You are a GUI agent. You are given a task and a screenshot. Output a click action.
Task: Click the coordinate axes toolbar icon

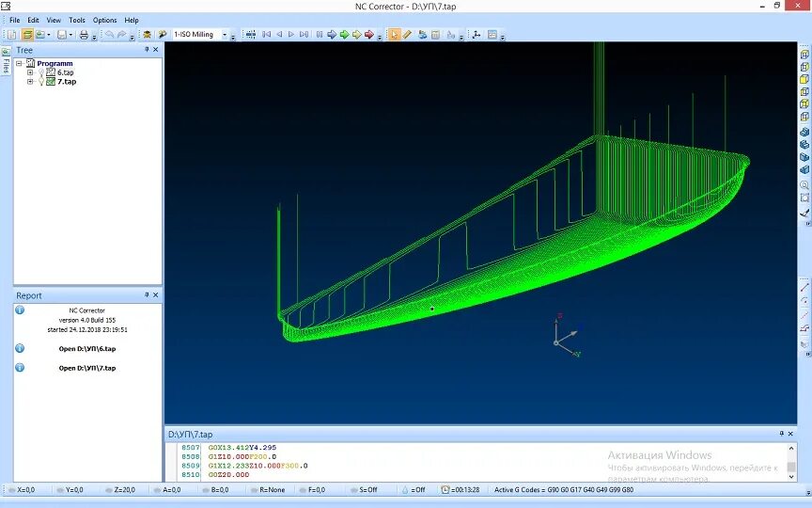[476, 35]
